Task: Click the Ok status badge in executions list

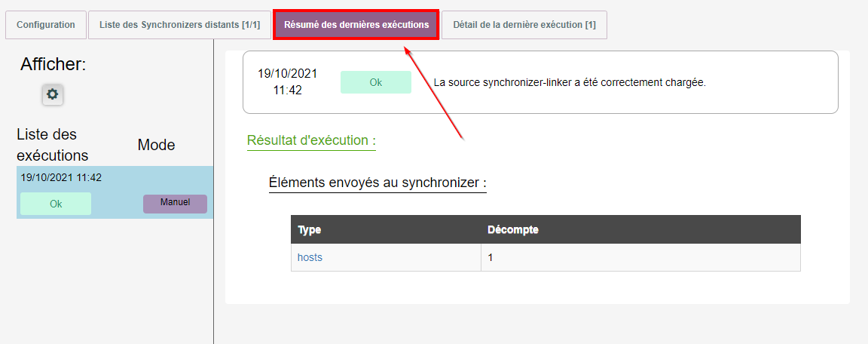Action: (x=56, y=204)
